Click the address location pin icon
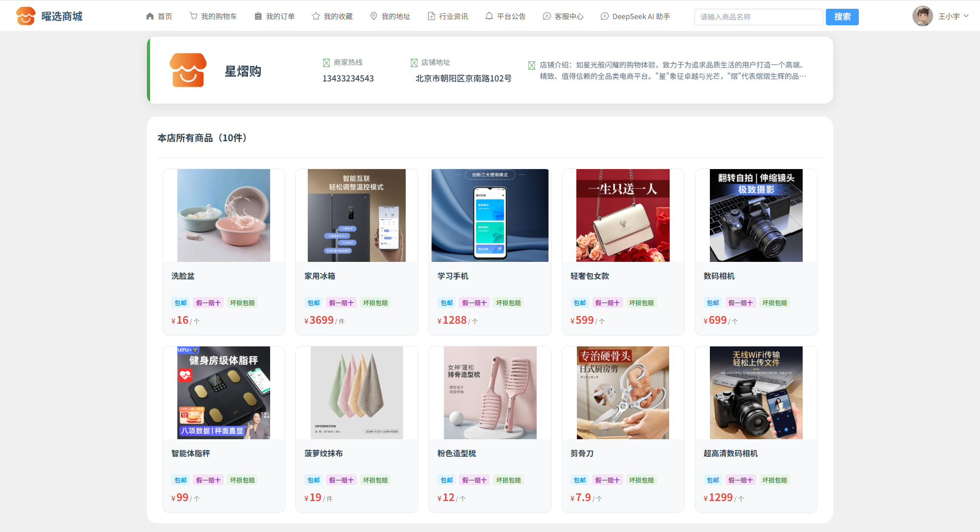Screen dimensions: 980x532 click(374, 16)
